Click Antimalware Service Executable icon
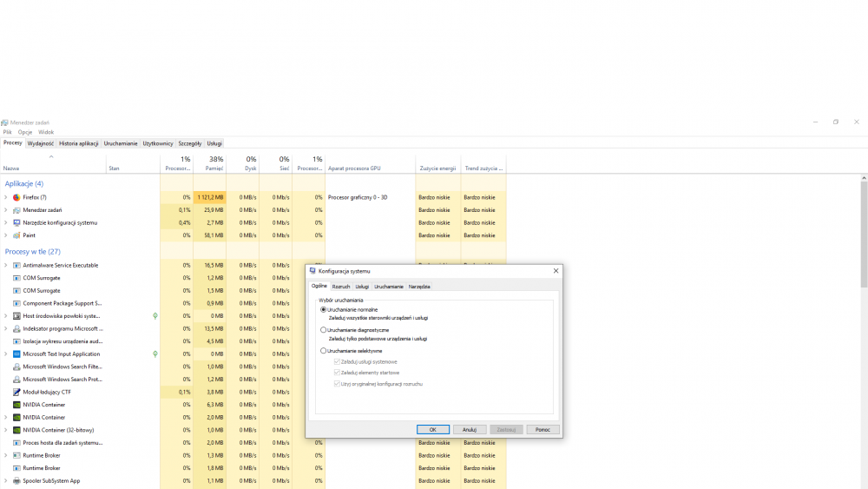This screenshot has height=489, width=868. tap(16, 265)
